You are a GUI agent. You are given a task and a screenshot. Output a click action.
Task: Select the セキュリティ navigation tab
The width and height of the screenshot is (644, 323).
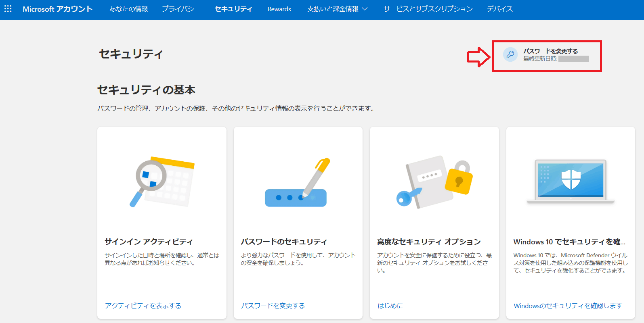point(233,9)
